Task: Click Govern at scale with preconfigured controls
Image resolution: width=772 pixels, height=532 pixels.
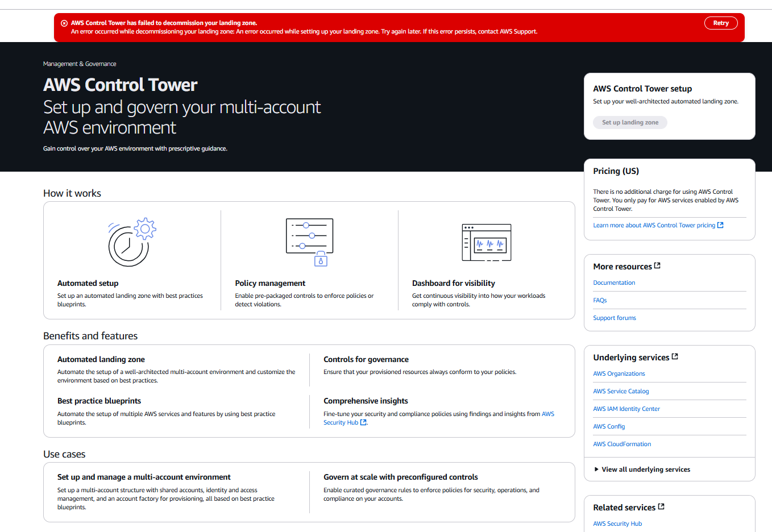Action: click(x=401, y=477)
